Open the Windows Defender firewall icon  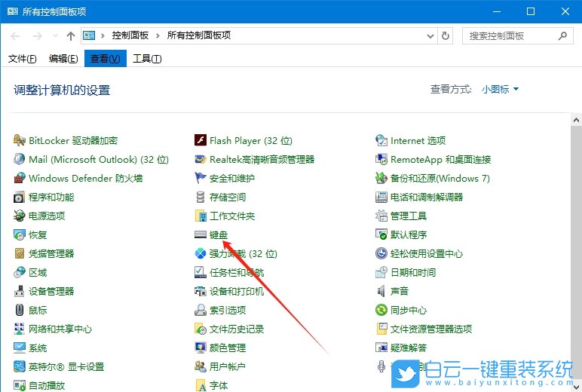20,178
